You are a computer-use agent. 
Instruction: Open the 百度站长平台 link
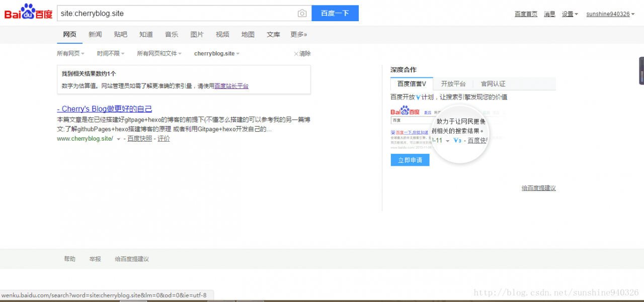tap(231, 86)
